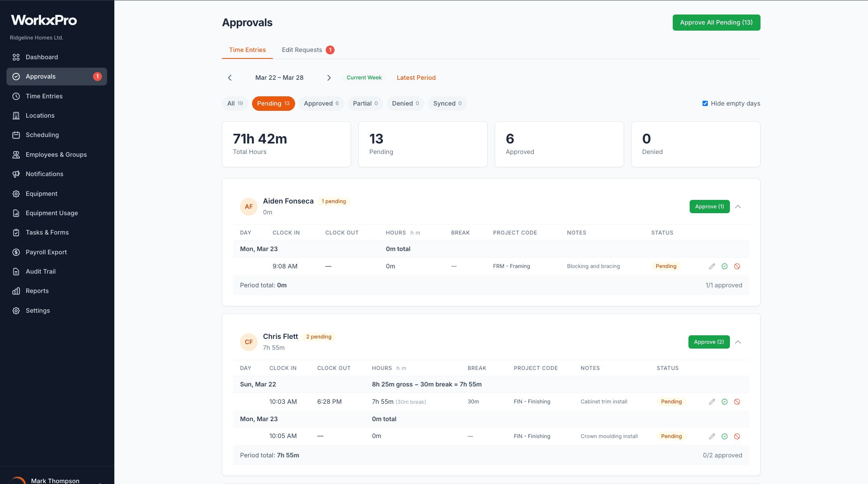Open the Payroll Export page

pos(46,252)
